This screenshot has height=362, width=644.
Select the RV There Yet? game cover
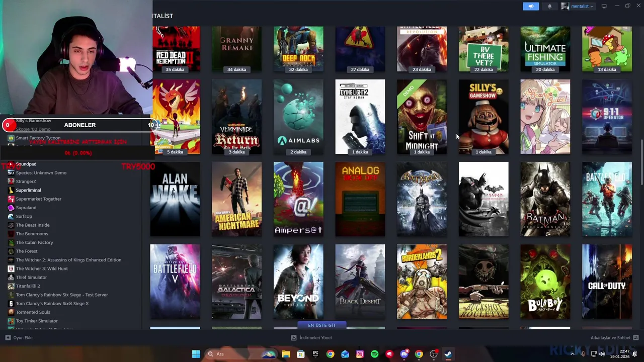pyautogui.click(x=484, y=49)
